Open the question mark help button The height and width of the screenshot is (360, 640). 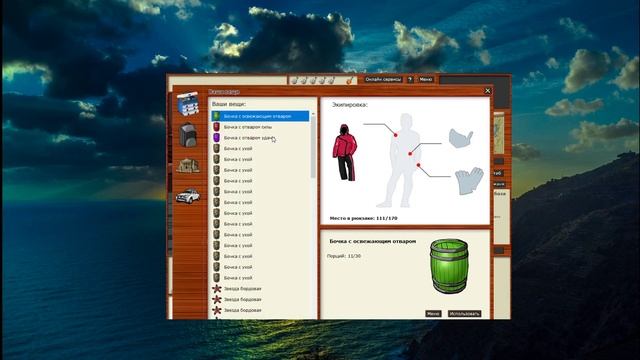pyautogui.click(x=410, y=80)
